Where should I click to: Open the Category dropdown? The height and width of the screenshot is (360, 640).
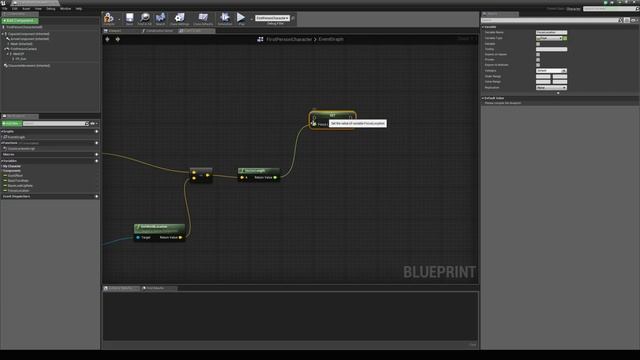[551, 71]
